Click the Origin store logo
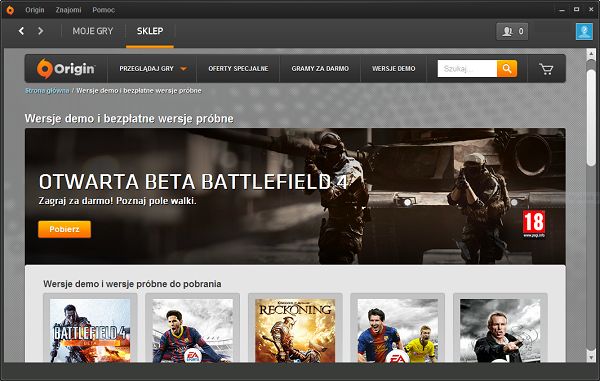The height and width of the screenshot is (381, 600). (66, 68)
